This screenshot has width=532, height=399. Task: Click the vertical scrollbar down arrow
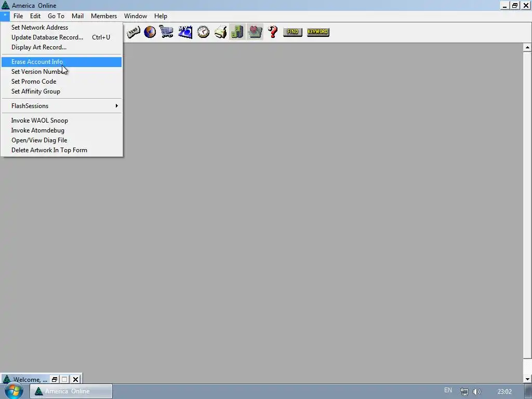(x=527, y=379)
